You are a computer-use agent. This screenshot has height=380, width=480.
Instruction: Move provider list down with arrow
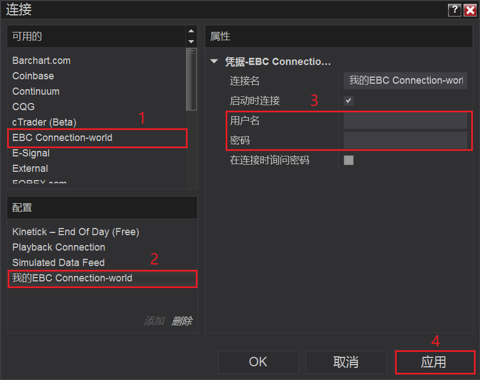pyautogui.click(x=191, y=41)
